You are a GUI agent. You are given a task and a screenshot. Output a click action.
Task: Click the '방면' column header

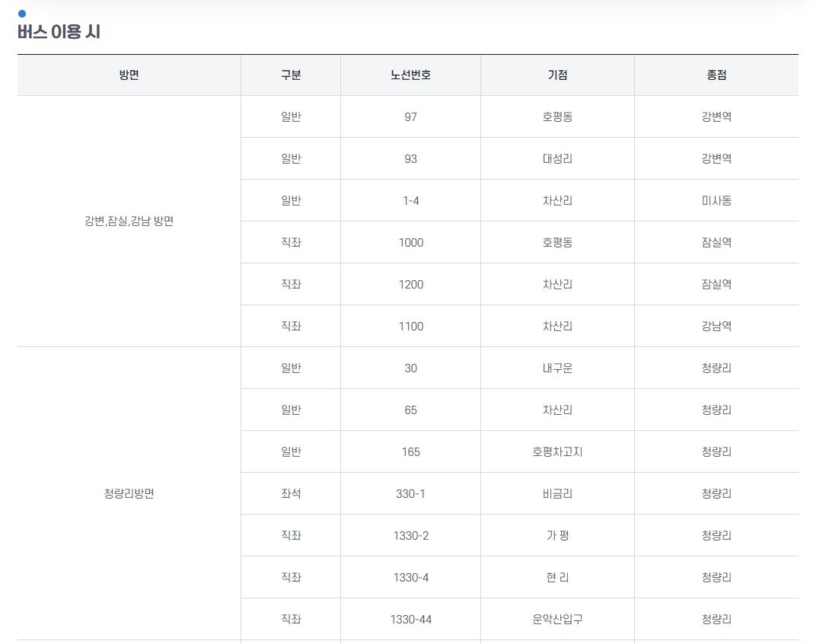point(129,75)
